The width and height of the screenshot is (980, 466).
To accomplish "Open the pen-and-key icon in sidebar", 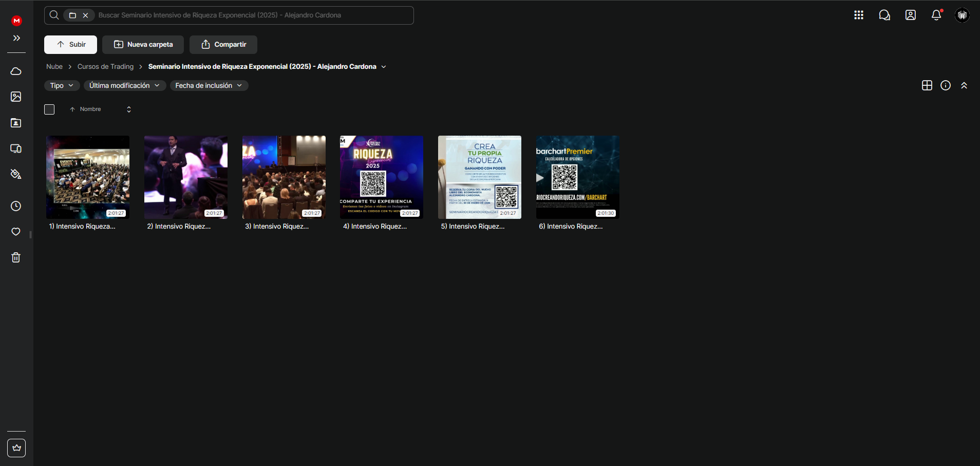I will (x=16, y=174).
